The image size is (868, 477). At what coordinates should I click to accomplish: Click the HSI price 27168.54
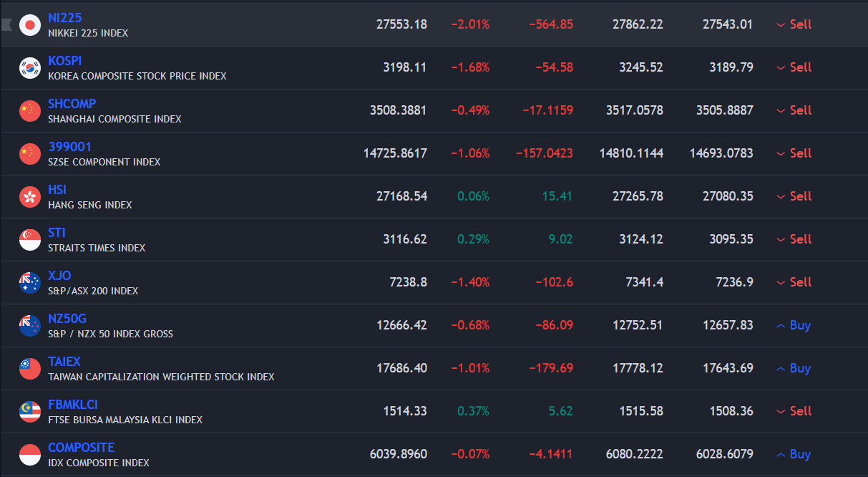coord(401,196)
